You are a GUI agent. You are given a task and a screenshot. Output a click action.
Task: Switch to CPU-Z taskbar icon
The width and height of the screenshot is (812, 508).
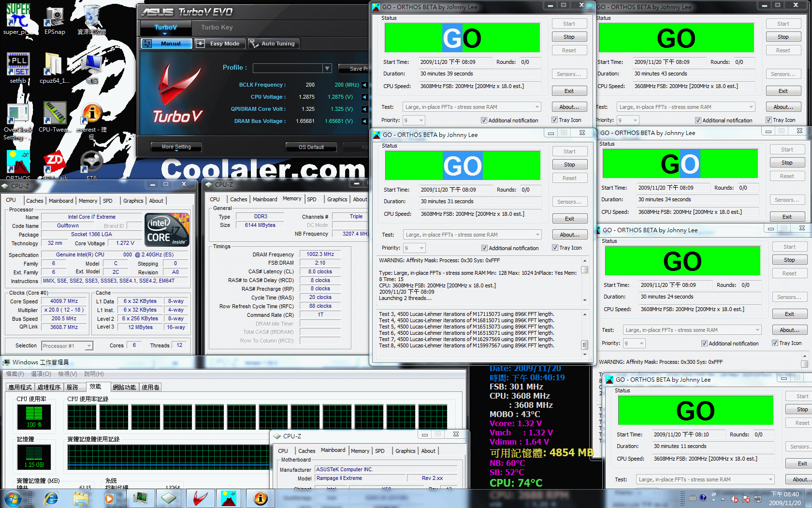coord(169,498)
